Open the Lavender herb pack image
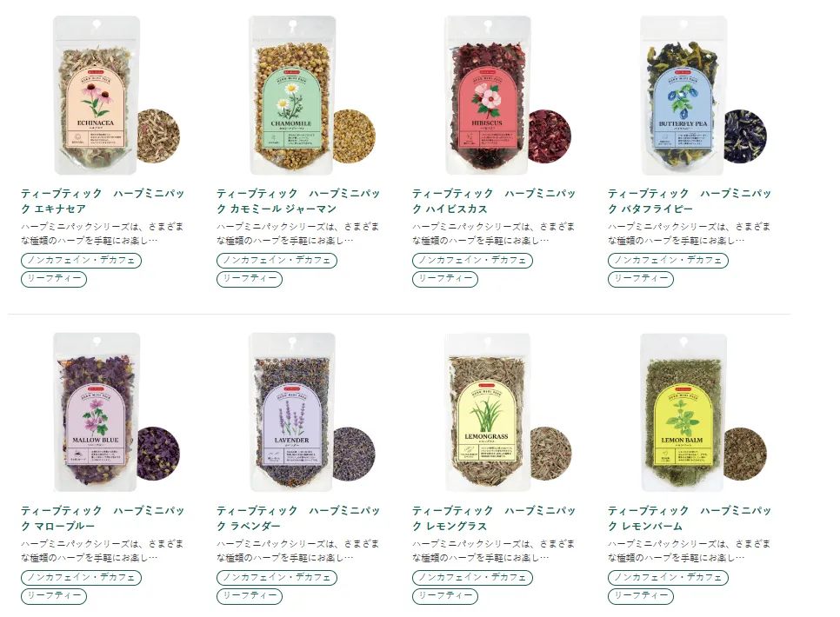This screenshot has height=617, width=840. pos(312,413)
